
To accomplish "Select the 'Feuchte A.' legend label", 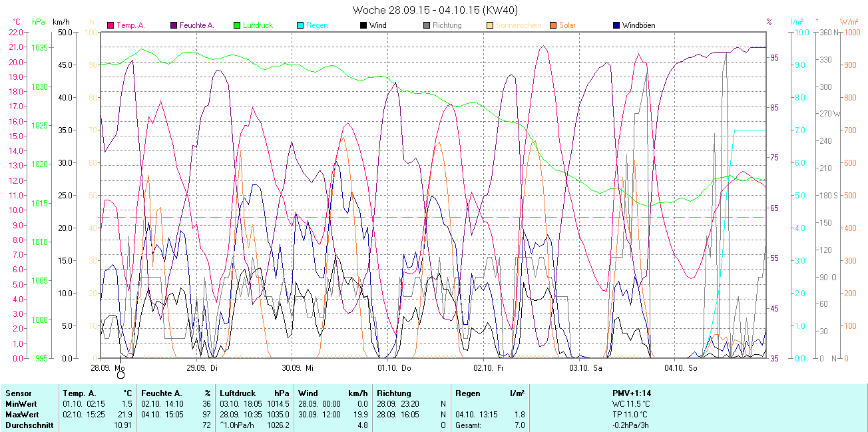I will click(197, 25).
